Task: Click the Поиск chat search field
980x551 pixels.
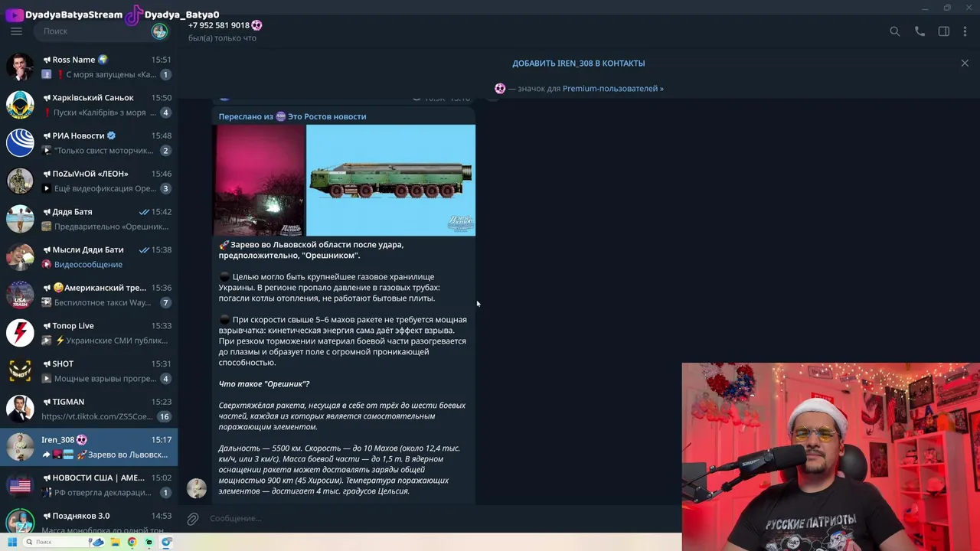Action: pyautogui.click(x=93, y=31)
